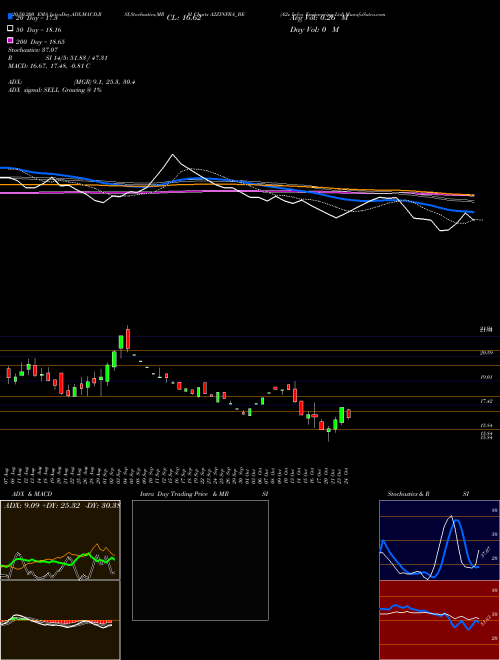Click the RSI 14/3 '51.83 / 47.31' readout
500x660 pixels.
tap(87, 58)
